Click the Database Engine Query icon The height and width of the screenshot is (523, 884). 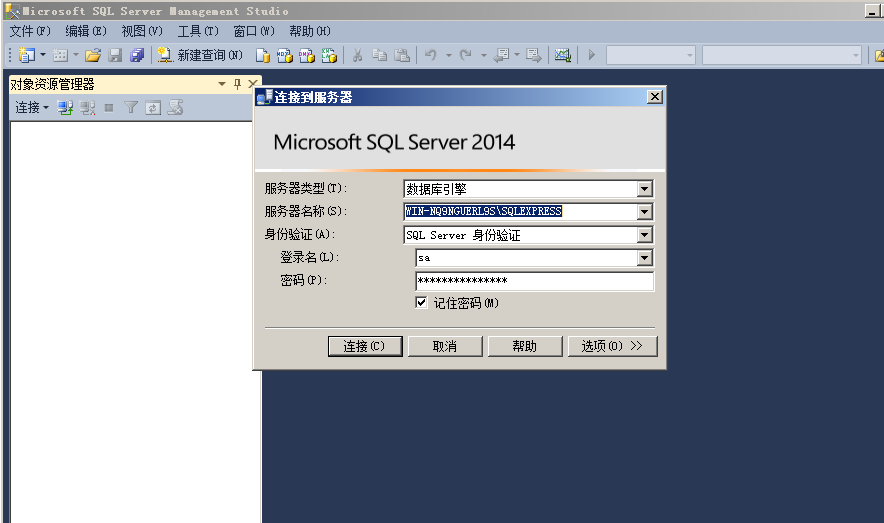point(262,55)
